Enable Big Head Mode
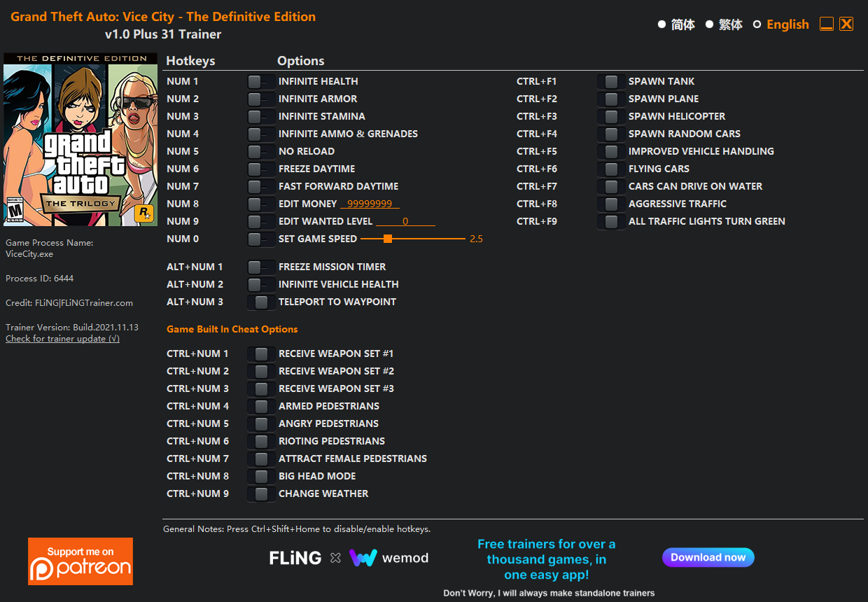 click(261, 476)
